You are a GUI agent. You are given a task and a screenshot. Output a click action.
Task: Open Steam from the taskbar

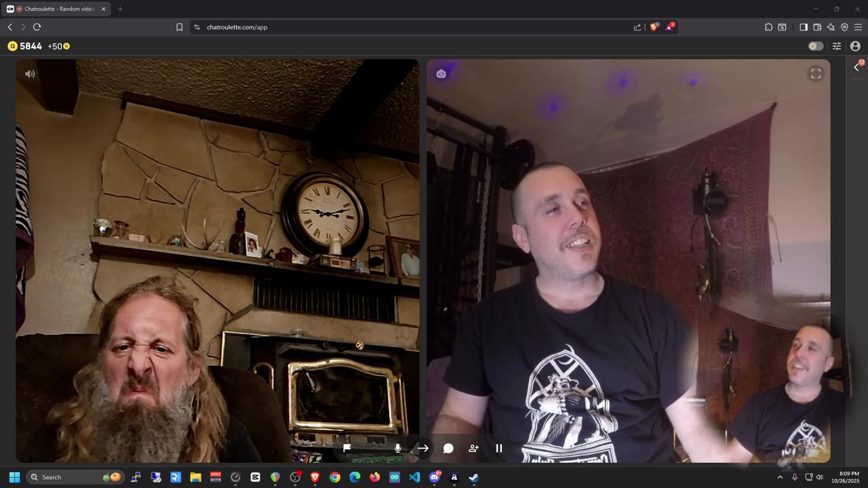[x=474, y=477]
